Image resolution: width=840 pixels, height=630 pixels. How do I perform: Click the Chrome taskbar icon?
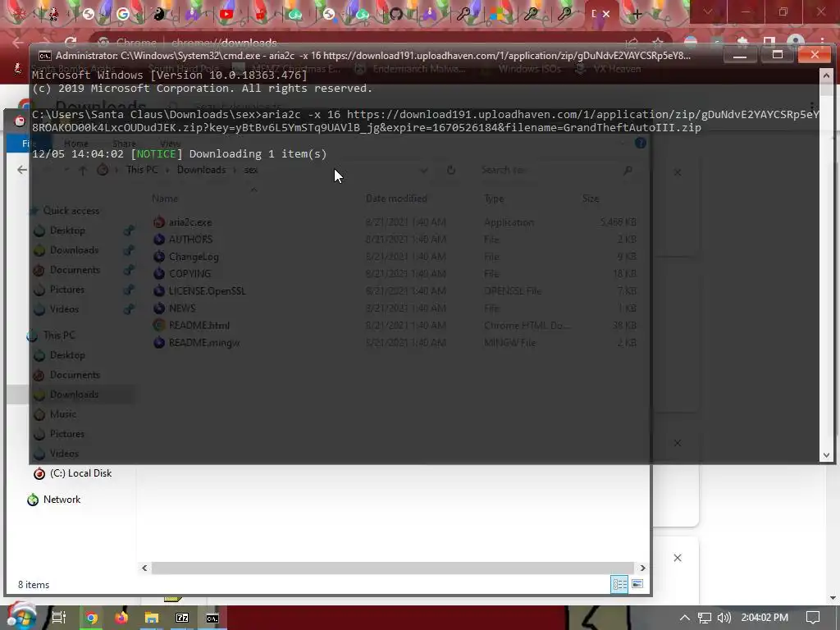[x=92, y=618]
